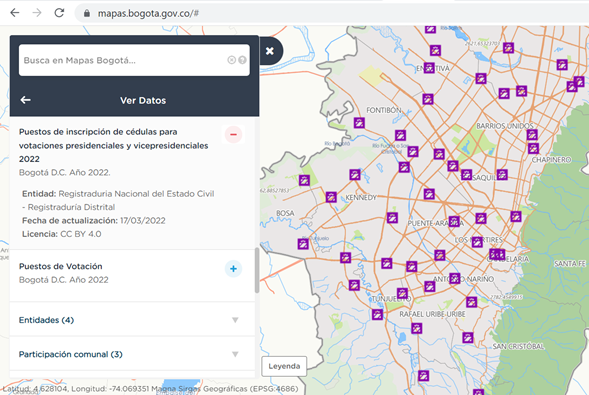
Task: Click the Licencia: CC BY 4.0 text
Action: tap(62, 234)
